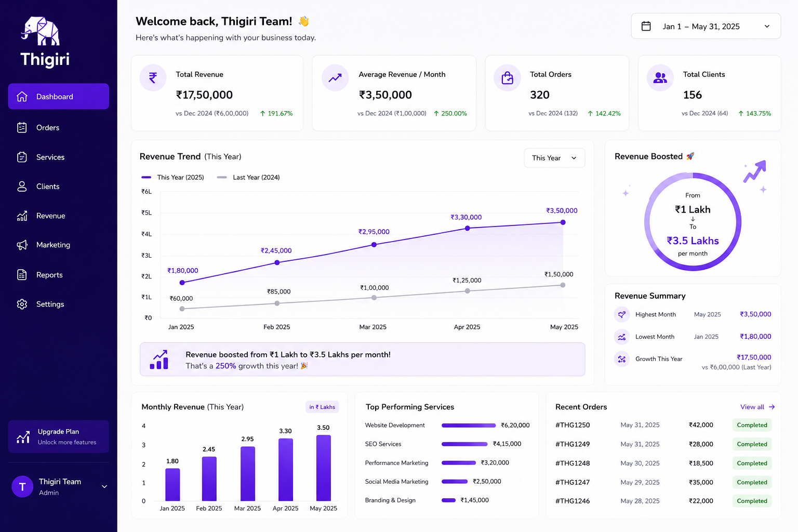Click the SEO Services progress bar

click(464, 444)
